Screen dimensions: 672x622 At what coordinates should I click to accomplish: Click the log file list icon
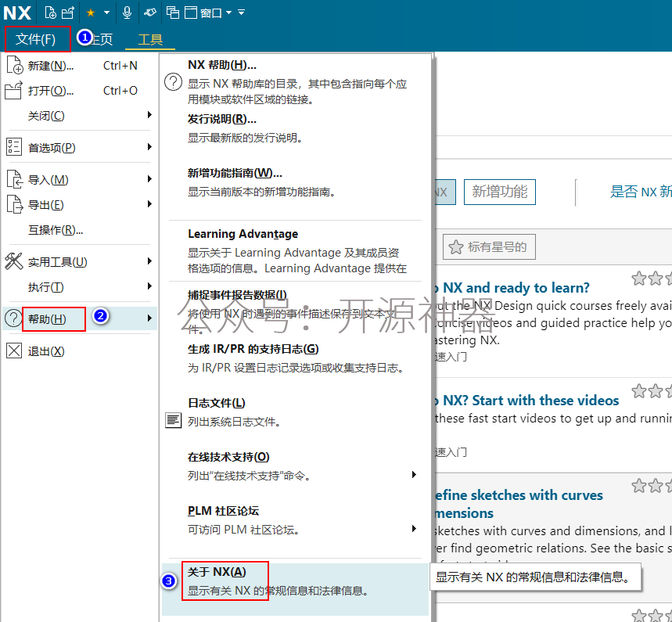(173, 420)
